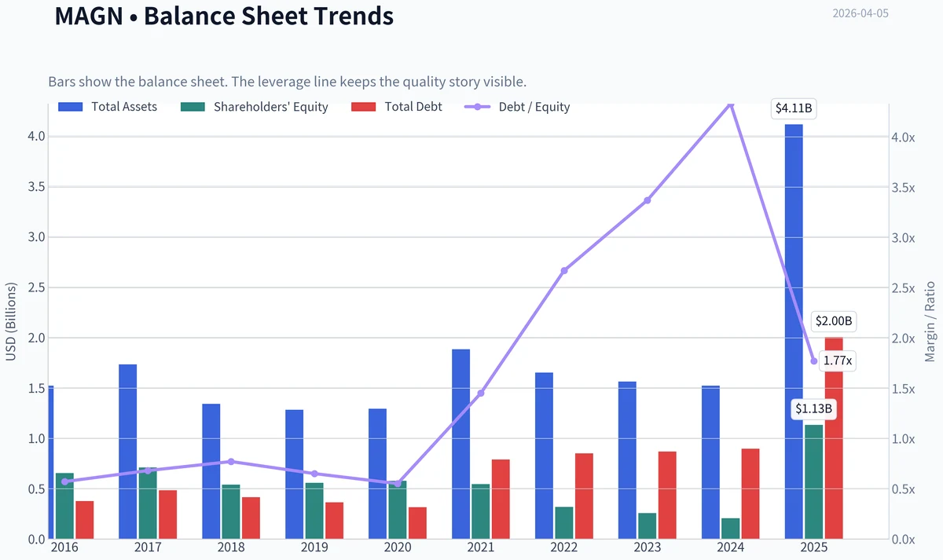The width and height of the screenshot is (943, 560).
Task: Click the 2025 x-axis label
Action: point(814,548)
